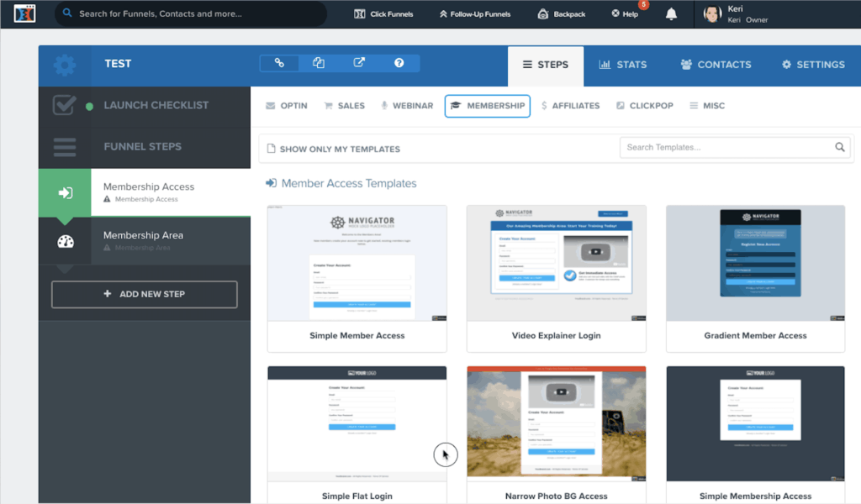Open the Help menu
The height and width of the screenshot is (504, 861).
tap(625, 14)
